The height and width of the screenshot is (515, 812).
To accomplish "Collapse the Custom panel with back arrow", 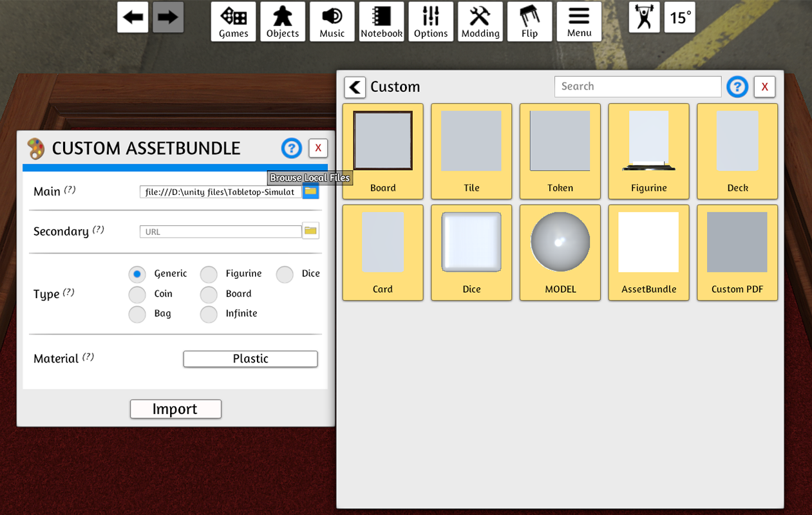I will coord(355,87).
